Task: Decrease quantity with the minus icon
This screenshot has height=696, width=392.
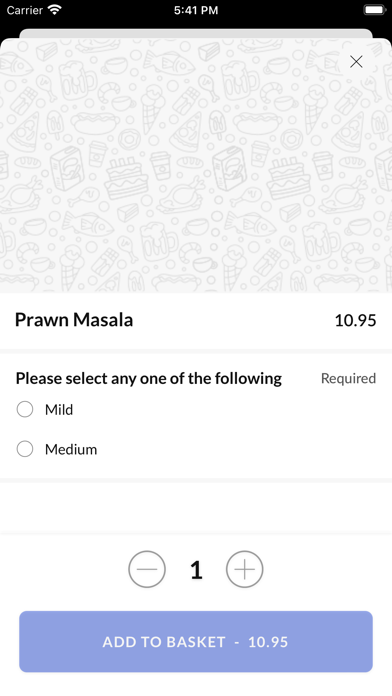Action: coord(147,569)
